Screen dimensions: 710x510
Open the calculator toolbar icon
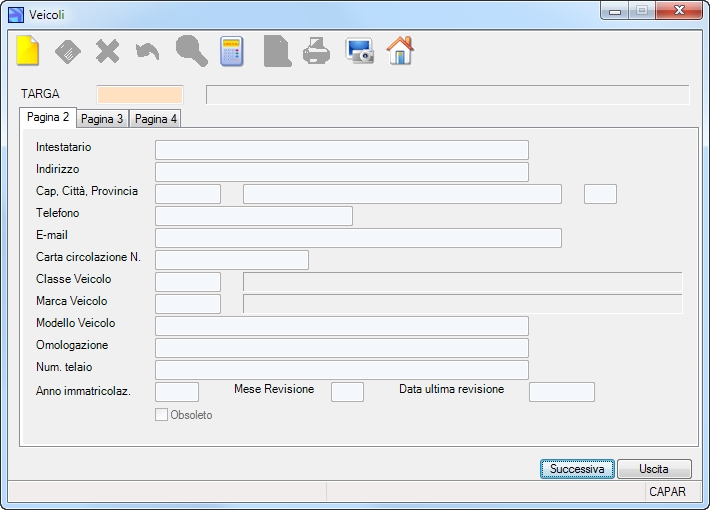click(x=232, y=51)
